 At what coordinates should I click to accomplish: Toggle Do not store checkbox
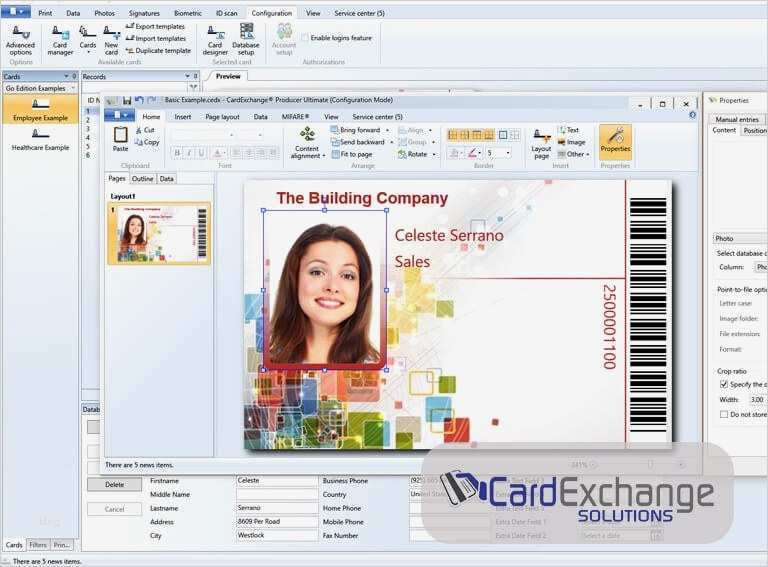(724, 414)
